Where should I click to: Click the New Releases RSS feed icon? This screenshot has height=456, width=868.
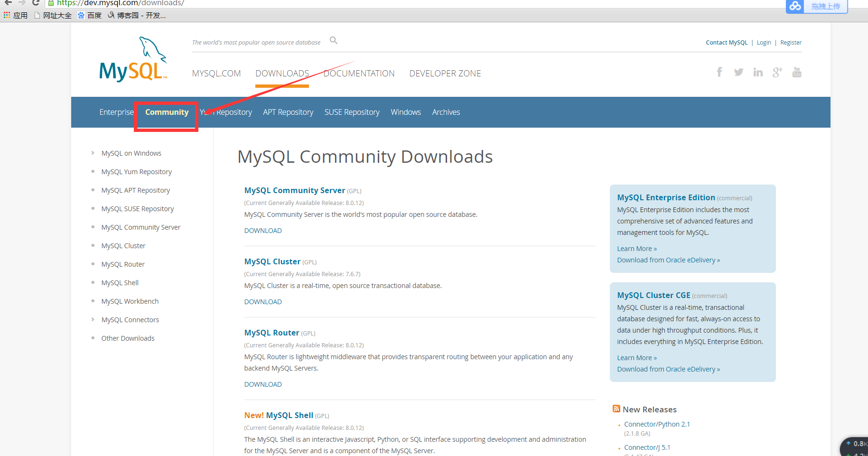tap(616, 409)
